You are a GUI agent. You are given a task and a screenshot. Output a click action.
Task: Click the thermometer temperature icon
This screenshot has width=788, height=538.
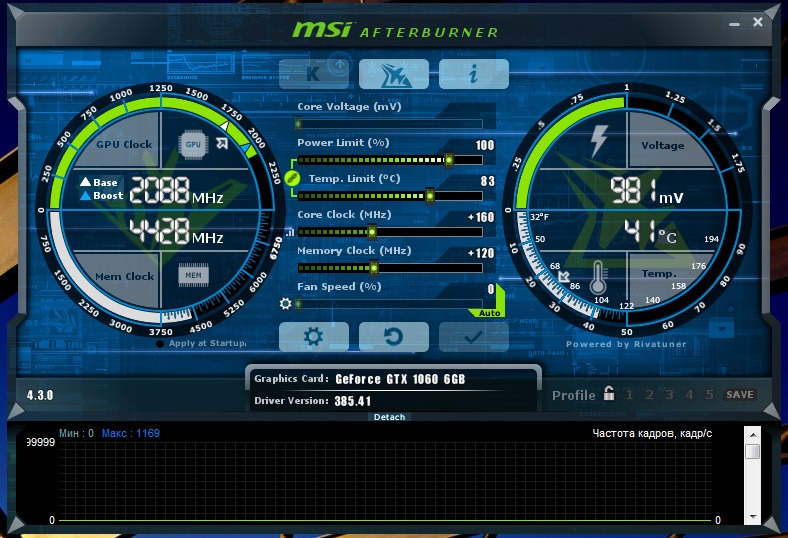[598, 277]
